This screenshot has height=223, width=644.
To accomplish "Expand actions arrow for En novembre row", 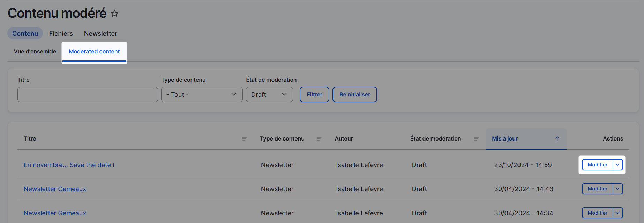I will pos(617,165).
